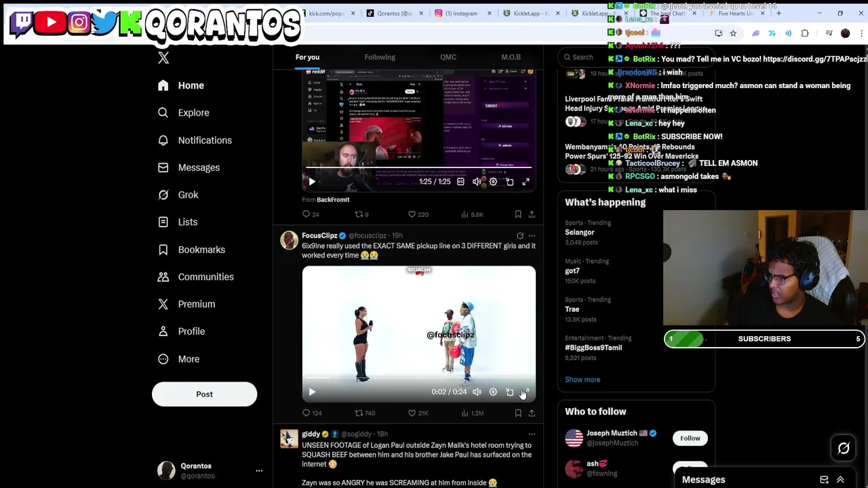Switch to the Following timeline tab

[380, 57]
